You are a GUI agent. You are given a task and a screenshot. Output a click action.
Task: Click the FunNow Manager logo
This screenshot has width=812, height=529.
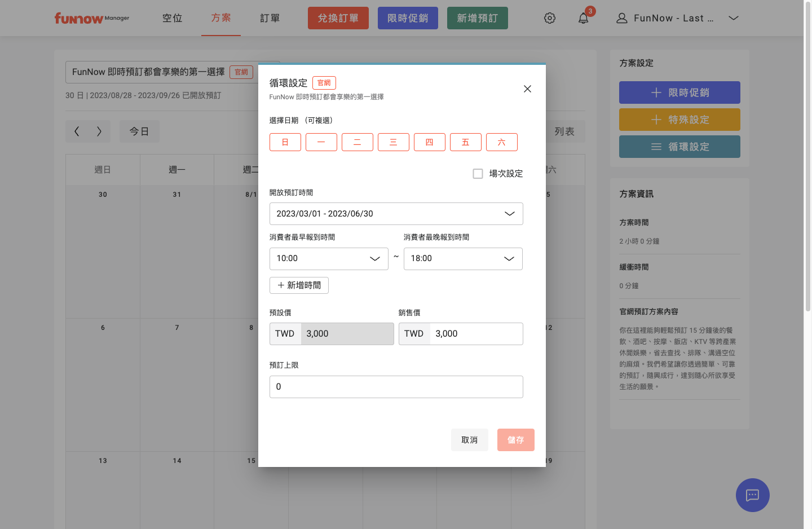[92, 18]
